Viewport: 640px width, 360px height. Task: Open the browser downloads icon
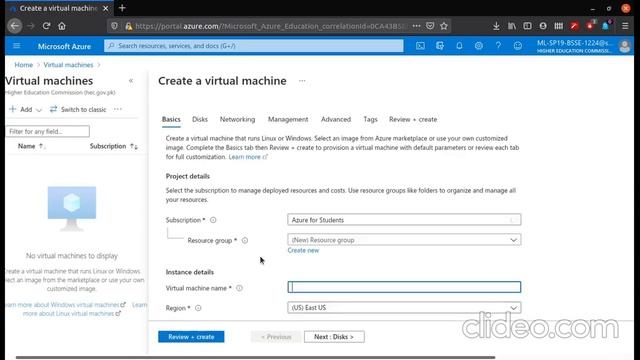pyautogui.click(x=496, y=26)
